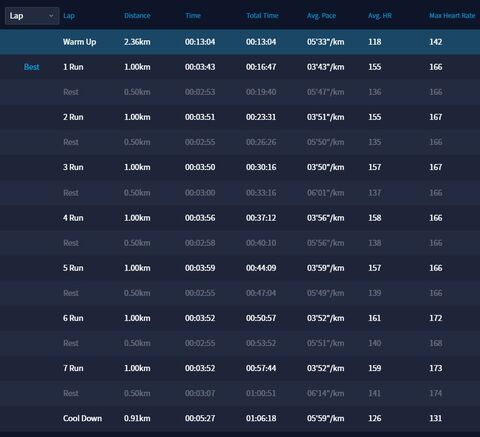Click the Avg. Pace column header
Image resolution: width=480 pixels, height=437 pixels.
pos(321,16)
